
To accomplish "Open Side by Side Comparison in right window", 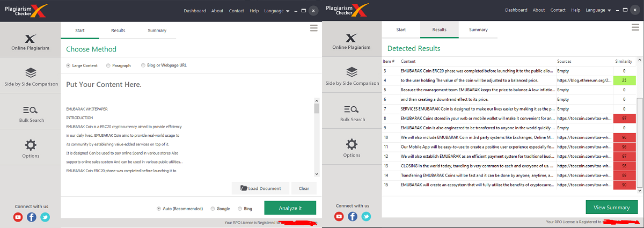I will pyautogui.click(x=352, y=77).
